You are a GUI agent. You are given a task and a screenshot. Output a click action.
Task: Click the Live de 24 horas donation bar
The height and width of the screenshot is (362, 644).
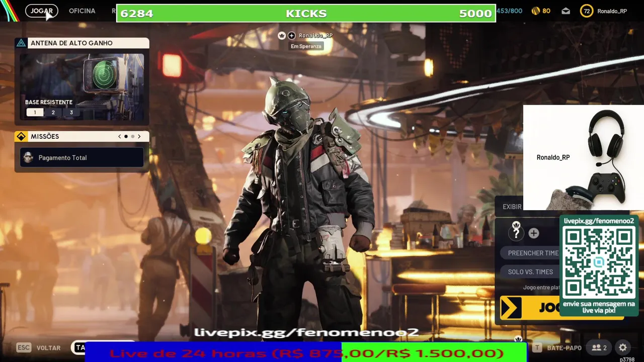click(306, 353)
